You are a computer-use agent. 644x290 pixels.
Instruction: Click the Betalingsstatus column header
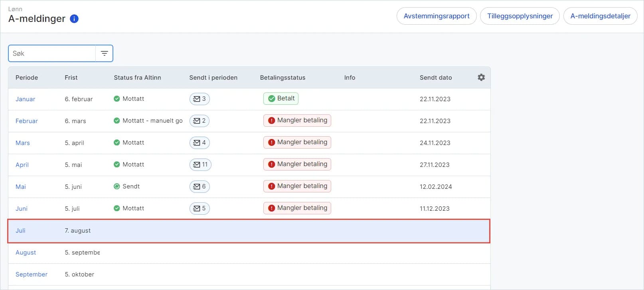click(282, 78)
